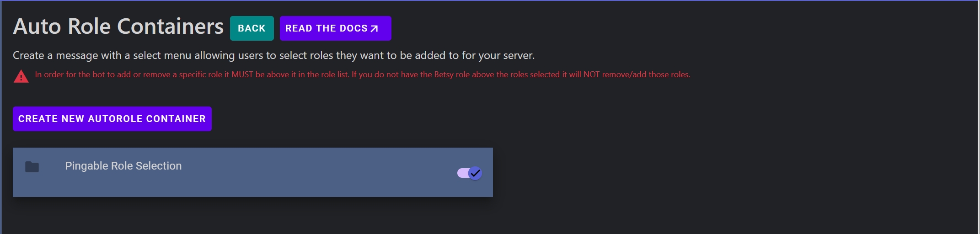Click the word NOT in the warning
The image size is (980, 234).
click(x=591, y=74)
